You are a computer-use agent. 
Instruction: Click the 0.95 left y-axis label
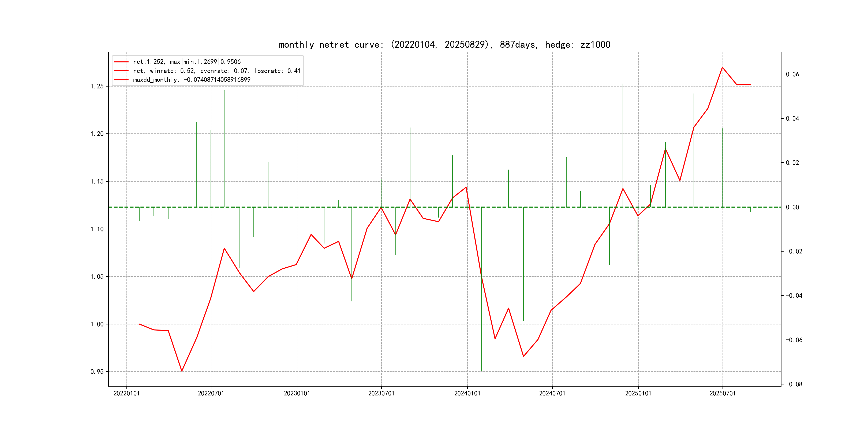point(97,372)
